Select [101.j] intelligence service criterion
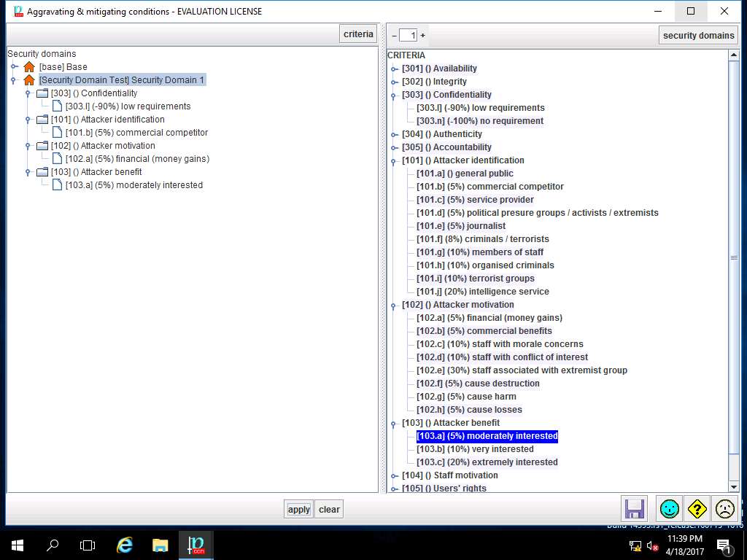This screenshot has width=747, height=560. [x=483, y=292]
